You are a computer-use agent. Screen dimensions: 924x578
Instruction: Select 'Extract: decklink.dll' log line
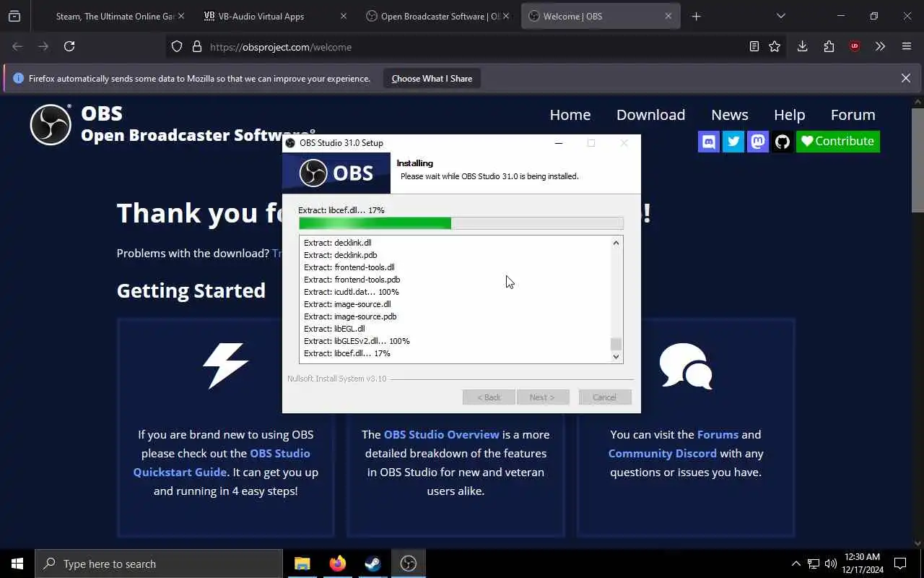337,243
